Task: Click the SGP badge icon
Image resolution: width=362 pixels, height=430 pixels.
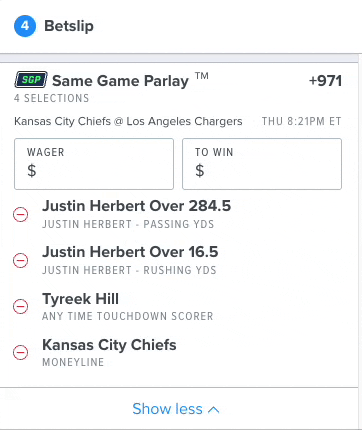Action: [31, 80]
